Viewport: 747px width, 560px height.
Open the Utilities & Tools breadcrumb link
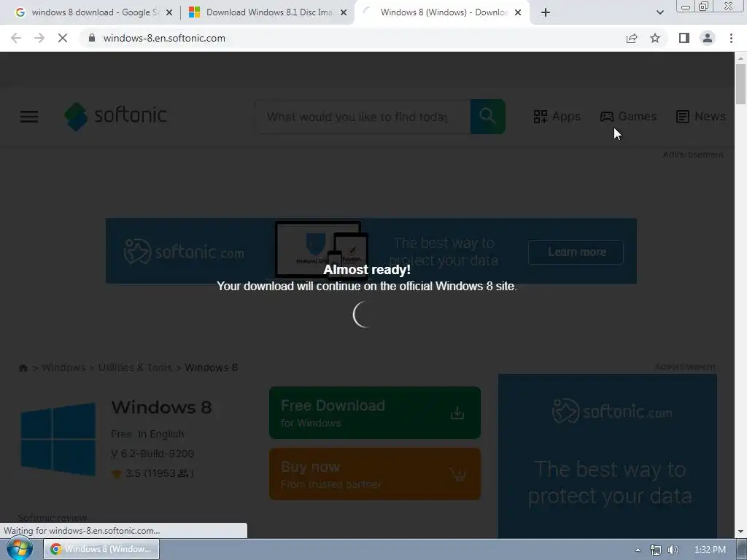135,367
